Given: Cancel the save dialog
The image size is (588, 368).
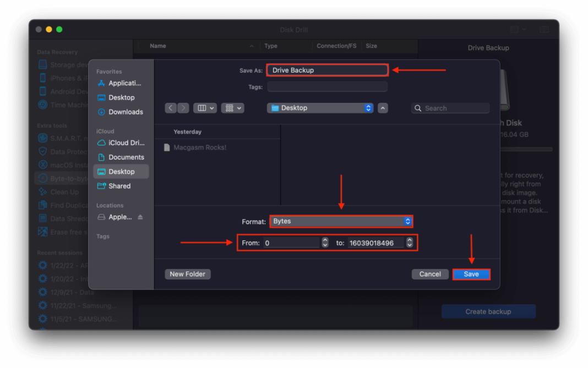Looking at the screenshot, I should point(430,274).
